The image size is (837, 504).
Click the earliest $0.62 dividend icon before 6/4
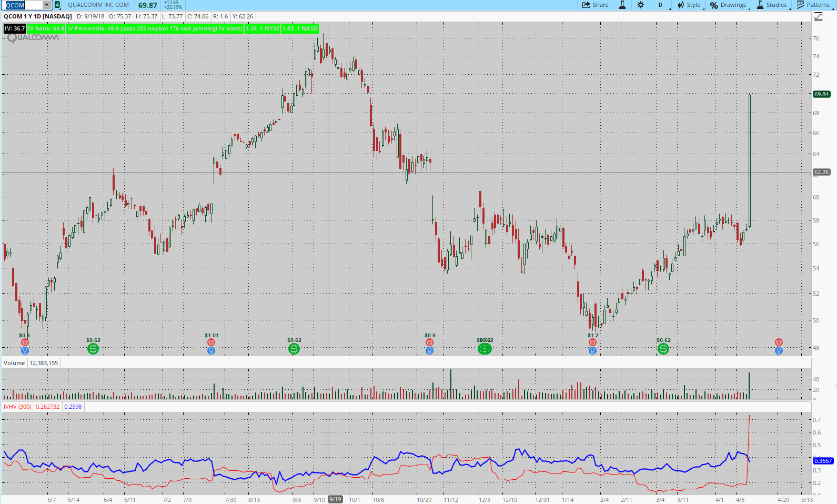pos(93,348)
